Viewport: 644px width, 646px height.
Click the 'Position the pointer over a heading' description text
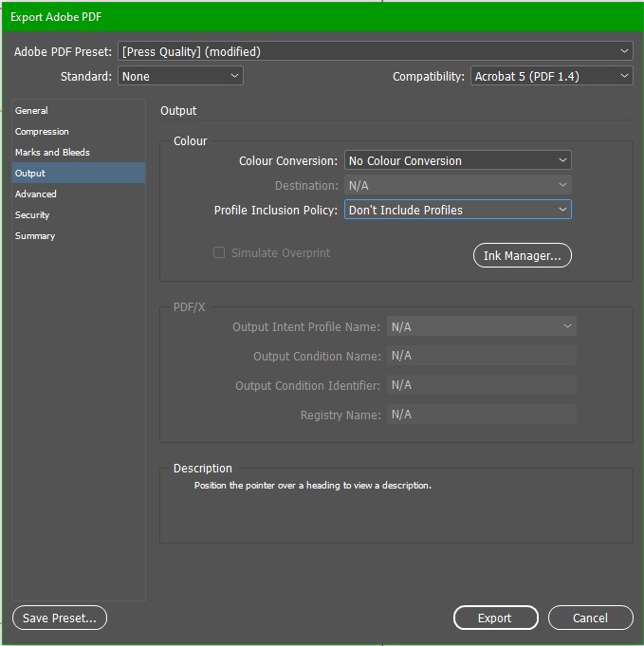(x=313, y=486)
